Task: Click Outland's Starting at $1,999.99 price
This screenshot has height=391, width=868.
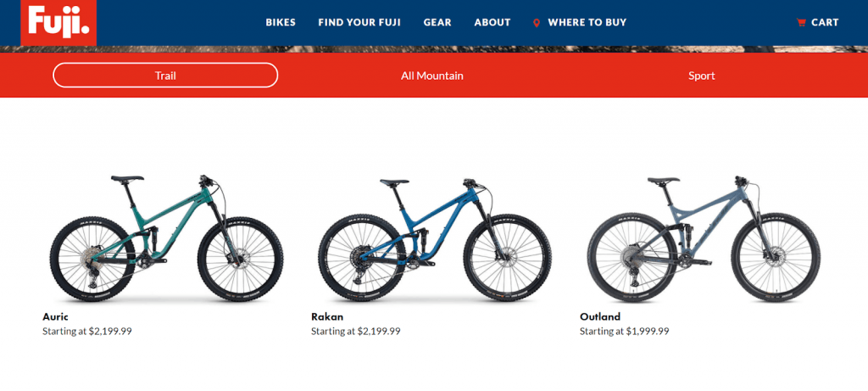Action: pyautogui.click(x=625, y=331)
